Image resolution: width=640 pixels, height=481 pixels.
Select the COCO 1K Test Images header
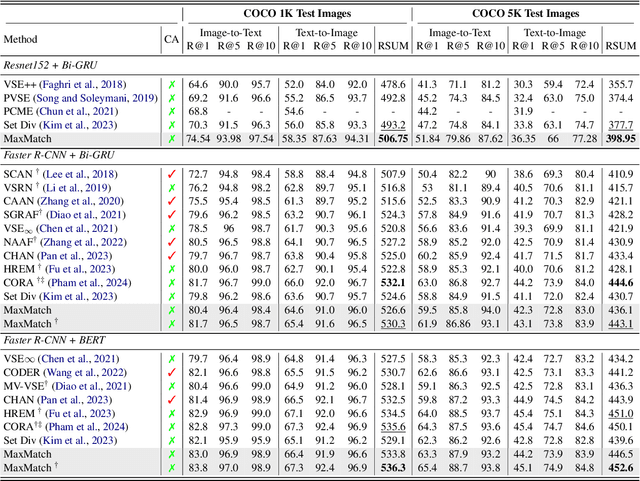pyautogui.click(x=298, y=15)
